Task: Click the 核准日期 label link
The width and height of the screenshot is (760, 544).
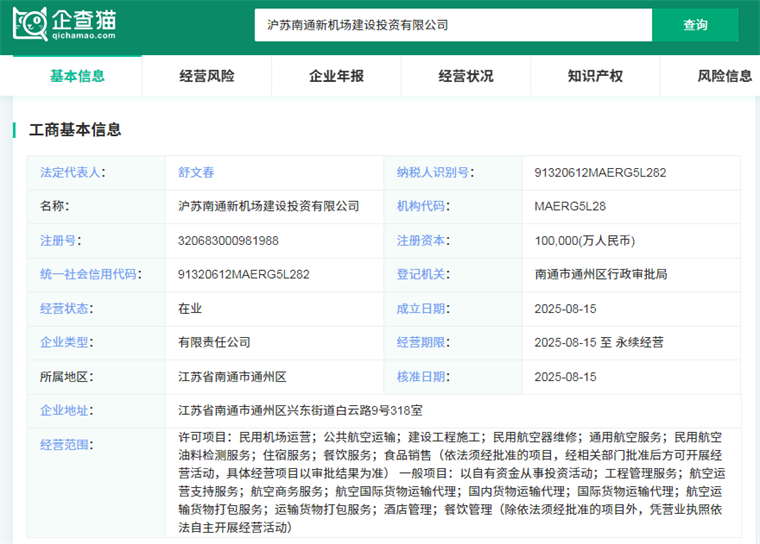Action: click(x=423, y=377)
